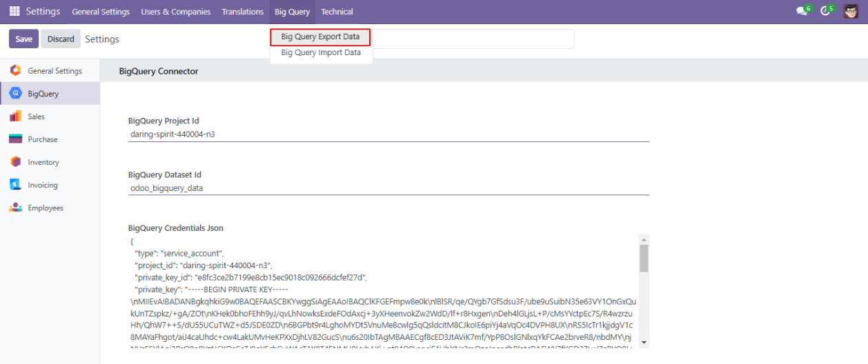
Task: Choose Big Query Import Data
Action: pos(321,52)
